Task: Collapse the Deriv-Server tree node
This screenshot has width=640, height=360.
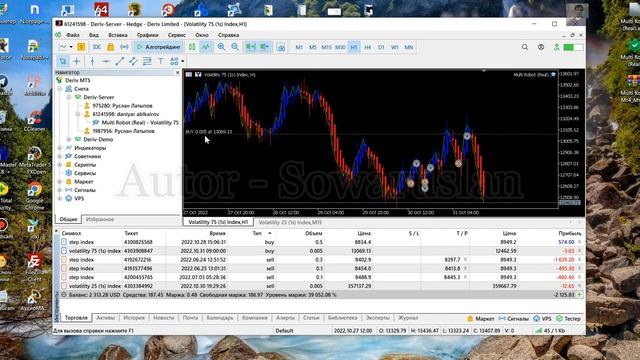Action: click(x=69, y=97)
